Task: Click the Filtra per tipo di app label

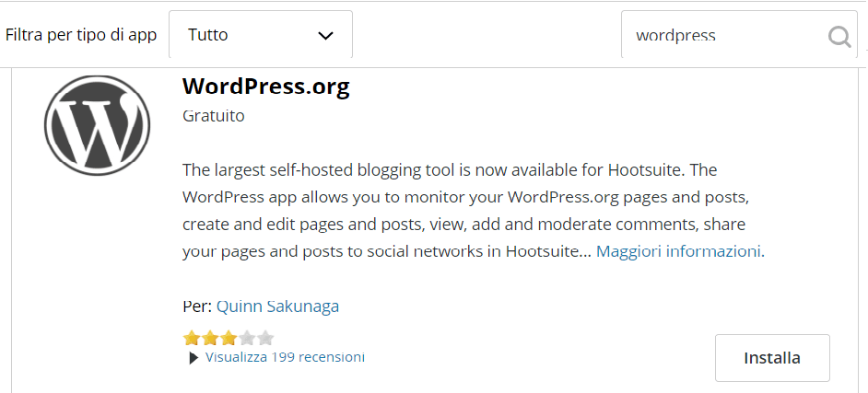Action: click(81, 35)
